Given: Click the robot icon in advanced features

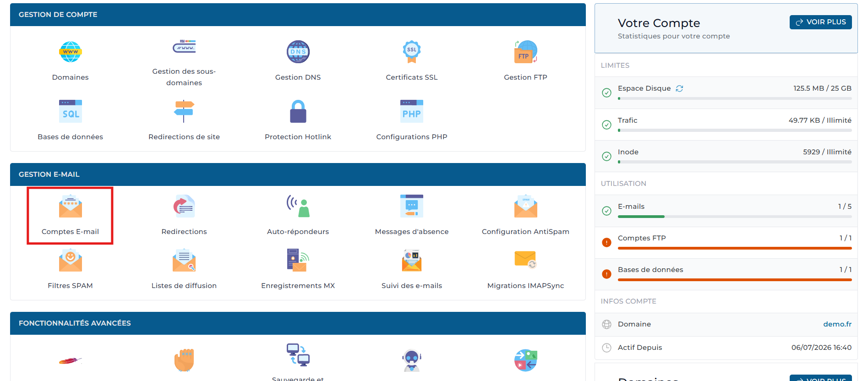Looking at the screenshot, I should pyautogui.click(x=411, y=360).
